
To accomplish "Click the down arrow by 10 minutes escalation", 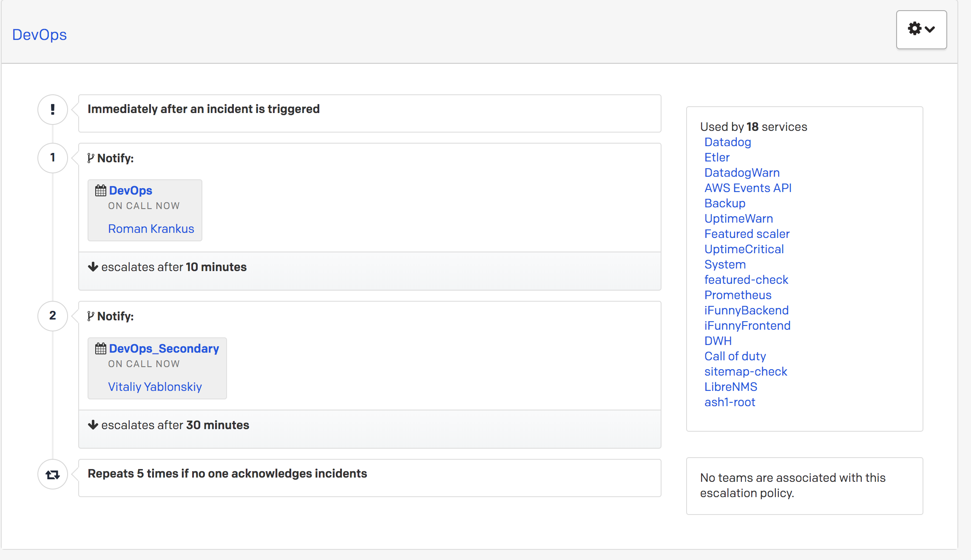I will 93,267.
